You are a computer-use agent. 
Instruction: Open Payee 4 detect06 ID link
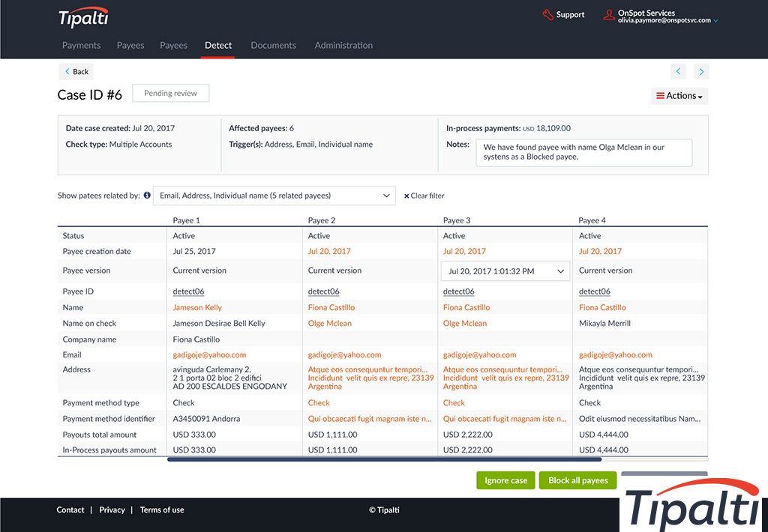point(595,291)
